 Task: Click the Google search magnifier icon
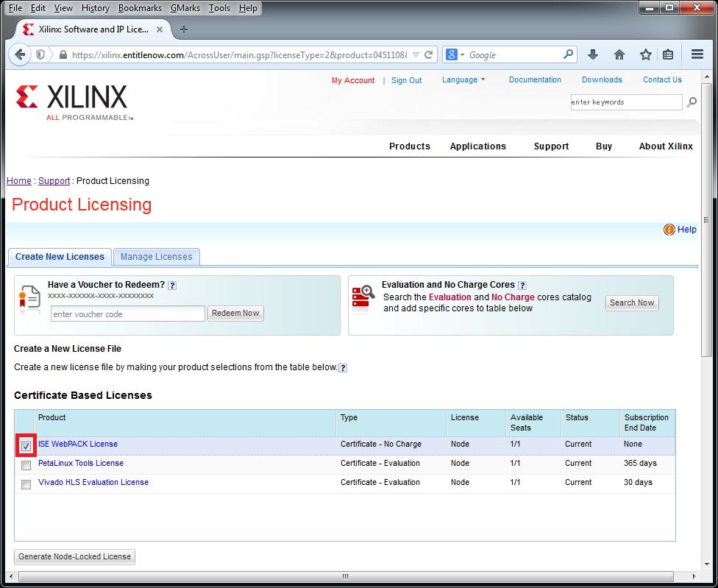pos(568,54)
